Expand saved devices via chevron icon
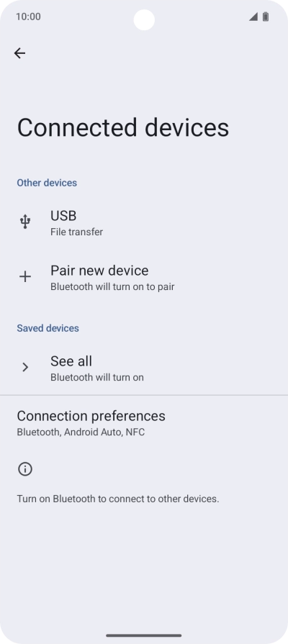 25,367
